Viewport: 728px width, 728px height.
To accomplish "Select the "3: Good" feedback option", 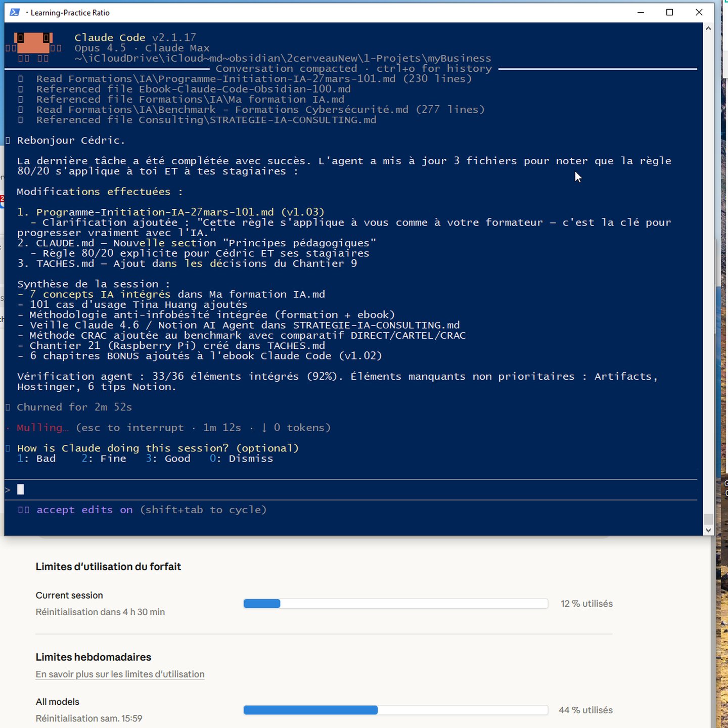I will (168, 459).
